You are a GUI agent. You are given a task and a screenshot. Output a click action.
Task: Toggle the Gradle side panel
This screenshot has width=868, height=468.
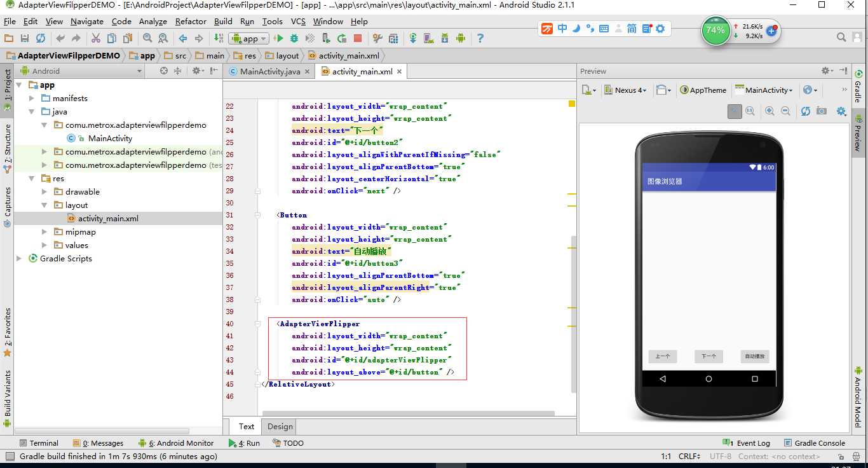857,87
